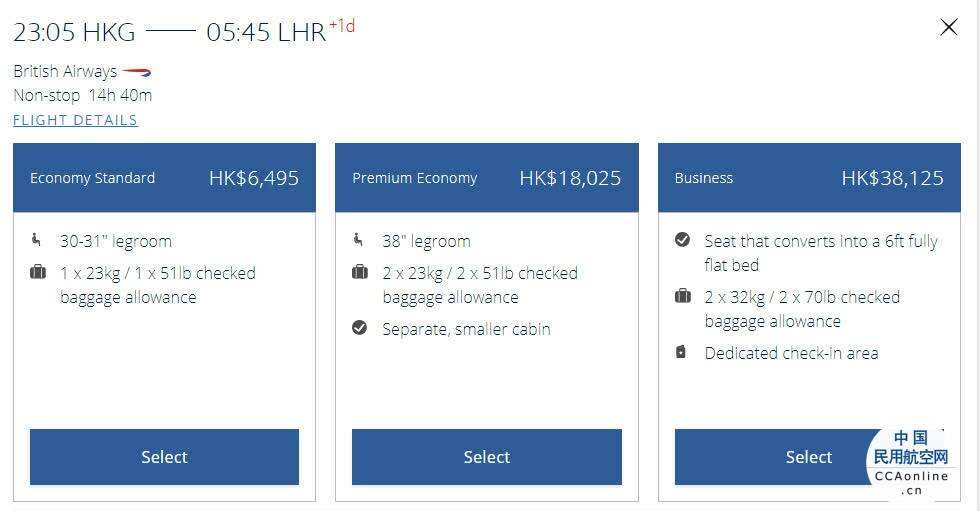Click the CCAonline watermark logo
Viewport: 980px width, 511px height.
(x=911, y=463)
